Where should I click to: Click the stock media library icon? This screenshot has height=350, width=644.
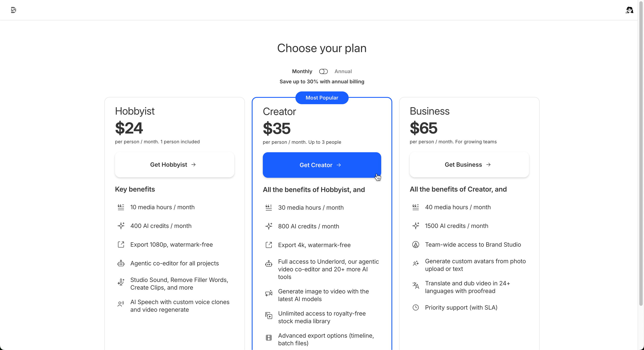pos(269,316)
